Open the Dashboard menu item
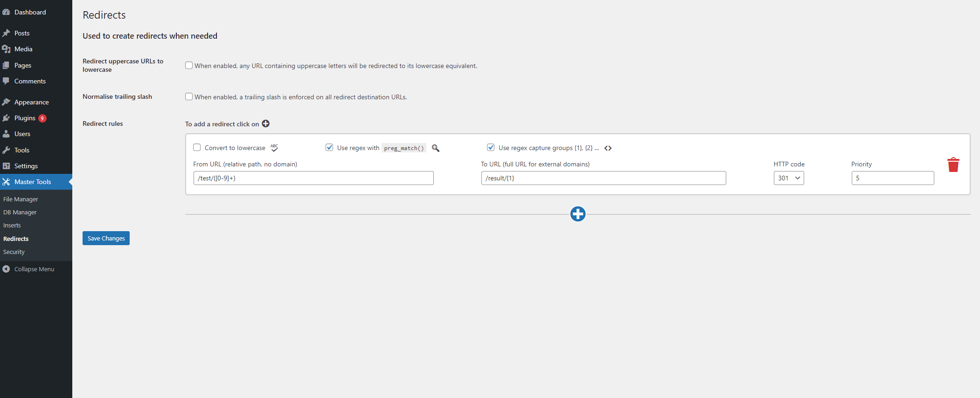Viewport: 980px width, 398px height. click(36, 12)
